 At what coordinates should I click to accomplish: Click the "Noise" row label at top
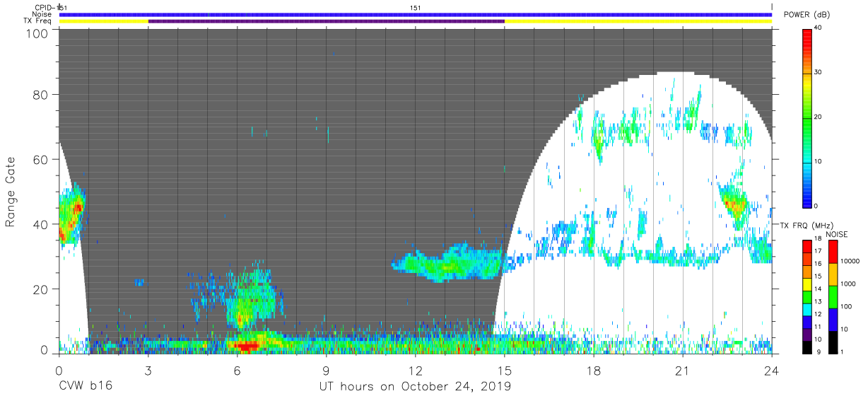click(41, 14)
